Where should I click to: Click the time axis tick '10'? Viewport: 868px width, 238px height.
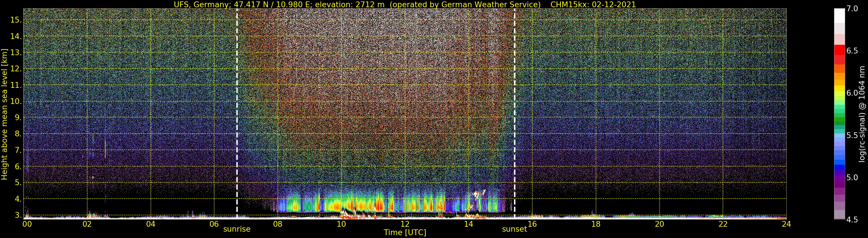341,224
